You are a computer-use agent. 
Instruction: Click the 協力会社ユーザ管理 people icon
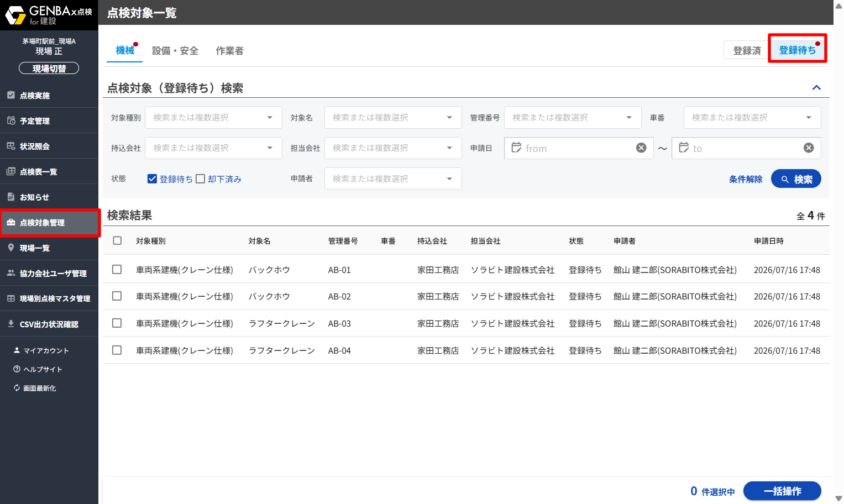point(11,273)
